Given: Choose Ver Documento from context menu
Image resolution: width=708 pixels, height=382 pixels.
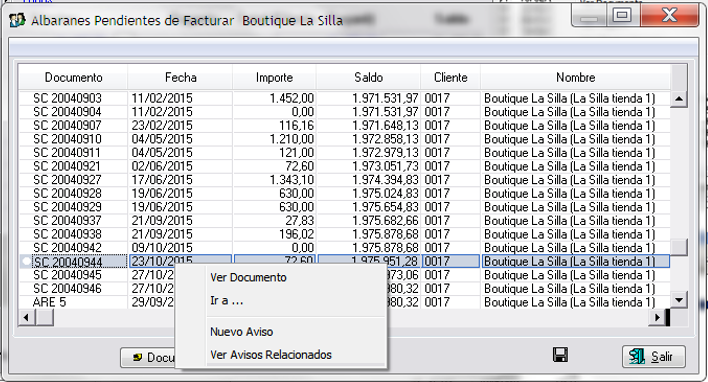Looking at the screenshot, I should [248, 277].
